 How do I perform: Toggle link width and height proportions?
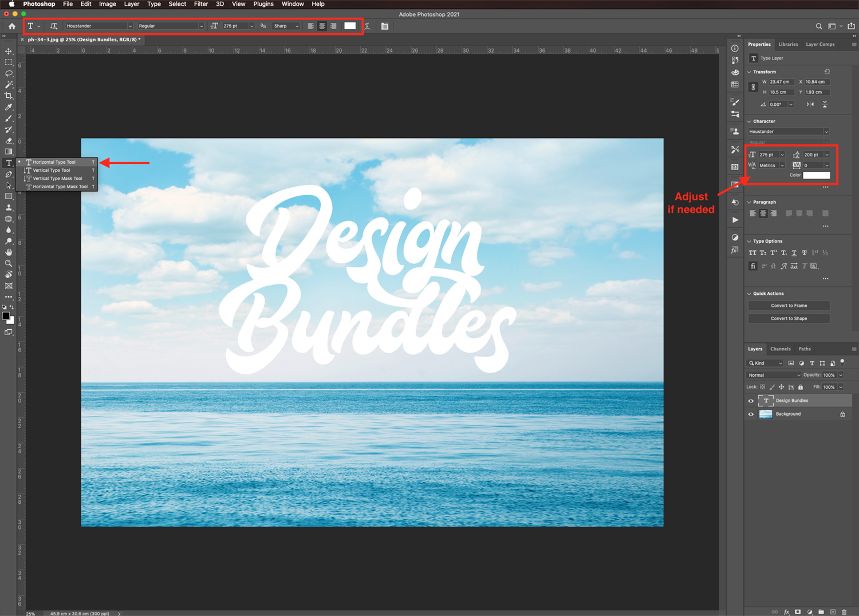coord(753,87)
